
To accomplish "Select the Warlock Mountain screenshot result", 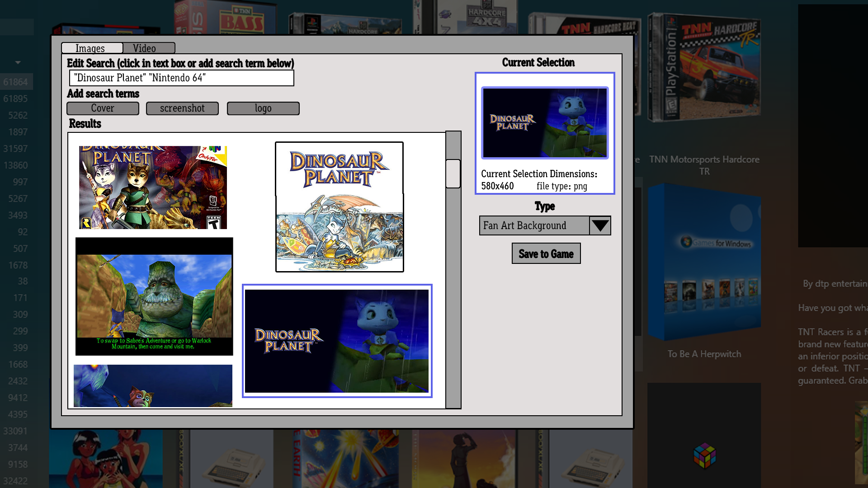I will pos(154,296).
